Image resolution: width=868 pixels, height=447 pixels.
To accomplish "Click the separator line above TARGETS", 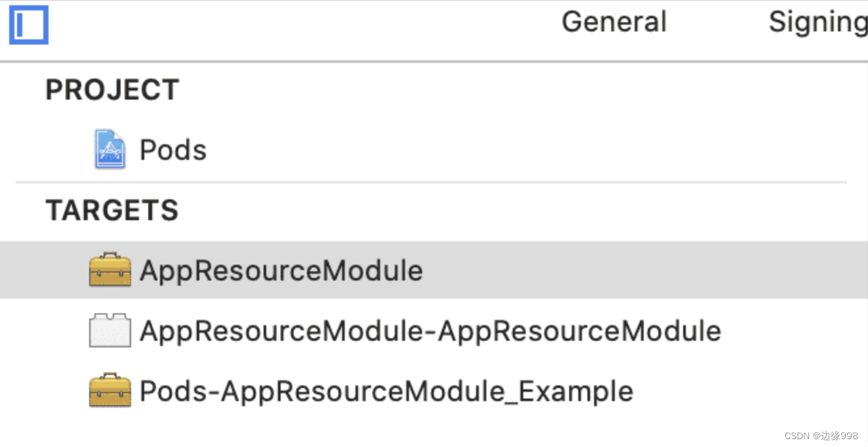I will pyautogui.click(x=431, y=182).
